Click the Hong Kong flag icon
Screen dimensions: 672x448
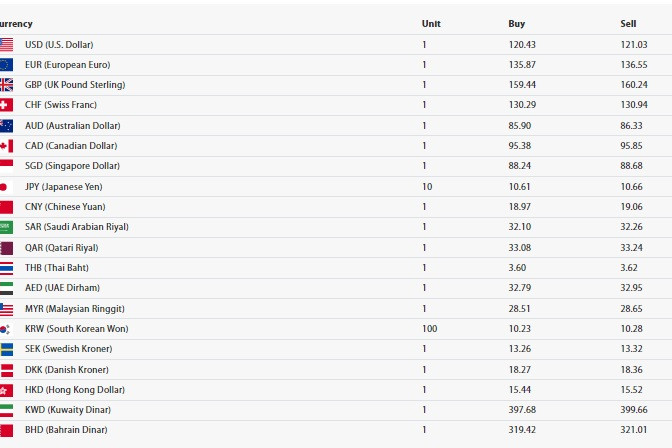coord(6,390)
